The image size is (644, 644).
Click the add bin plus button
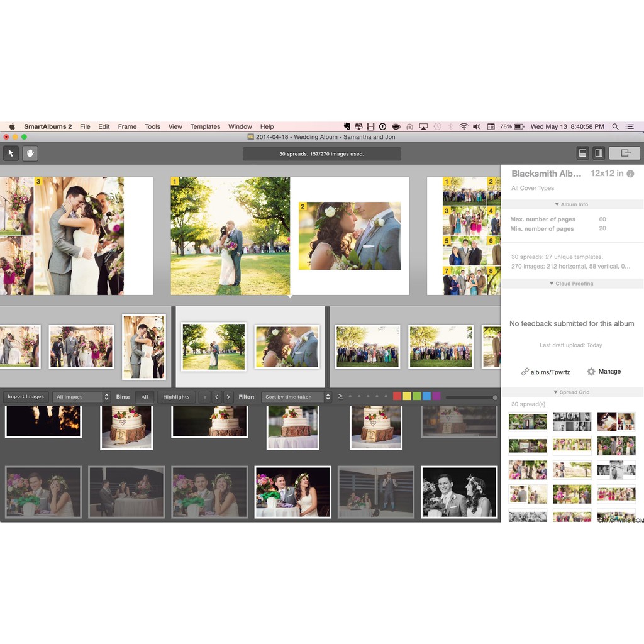pyautogui.click(x=204, y=397)
